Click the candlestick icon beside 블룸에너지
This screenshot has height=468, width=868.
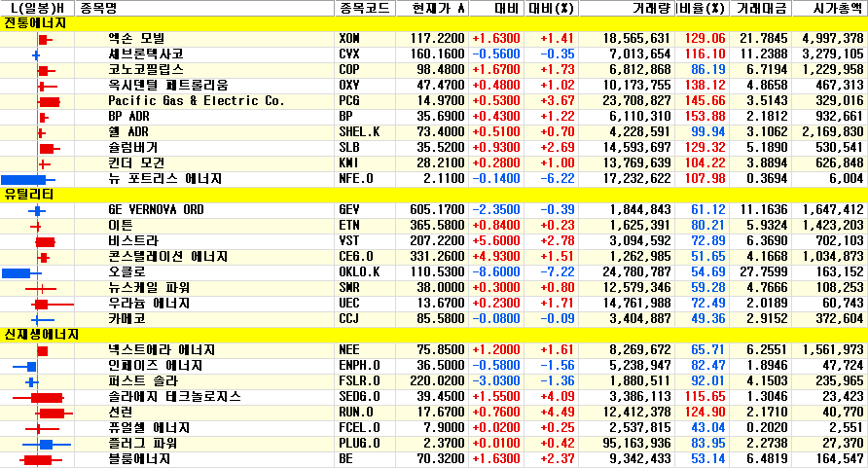[37, 460]
